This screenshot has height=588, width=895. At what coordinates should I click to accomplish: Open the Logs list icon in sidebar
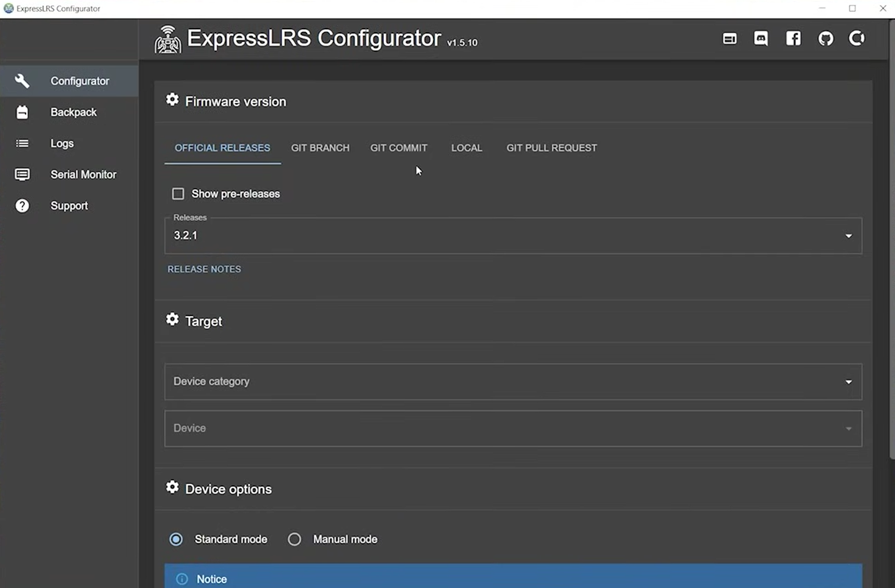[x=22, y=143]
